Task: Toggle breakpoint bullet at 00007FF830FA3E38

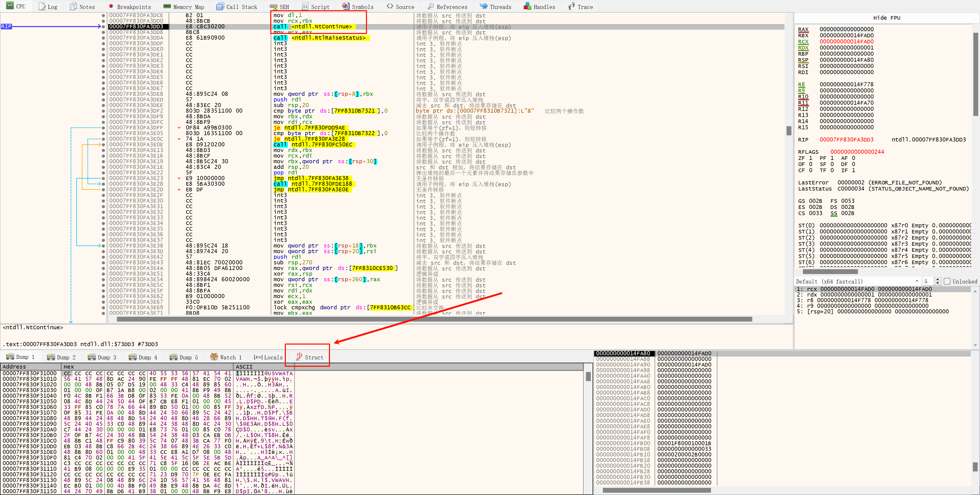Action: 103,246
